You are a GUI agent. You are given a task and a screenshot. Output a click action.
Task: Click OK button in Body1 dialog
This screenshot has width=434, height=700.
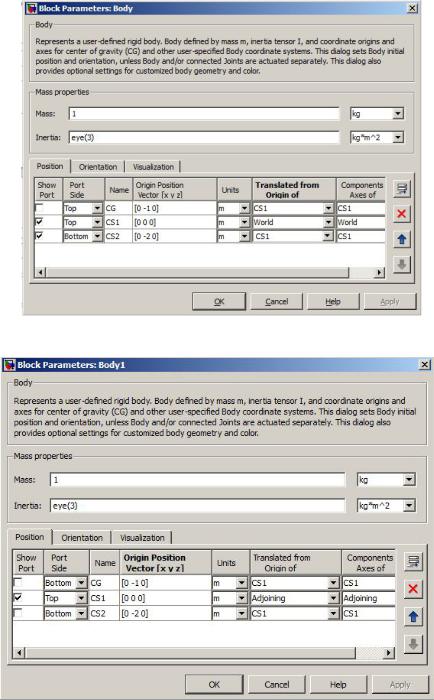(214, 684)
